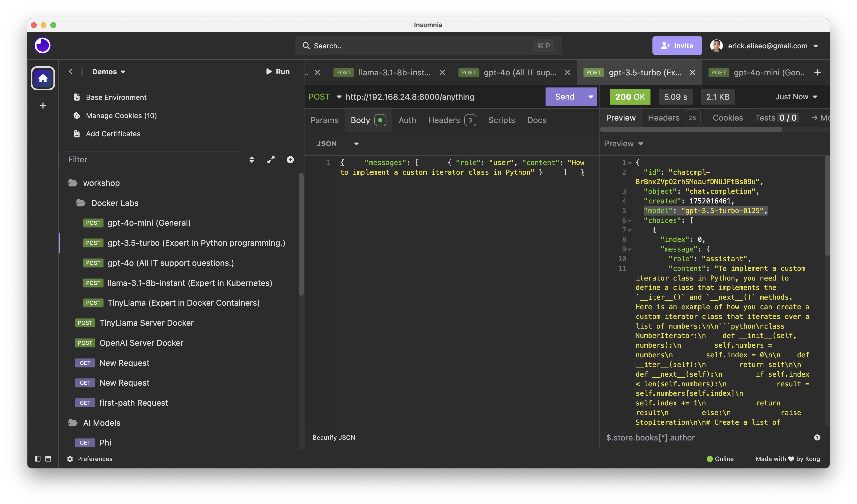
Task: Add a new request tab with plus icon
Action: tap(817, 72)
